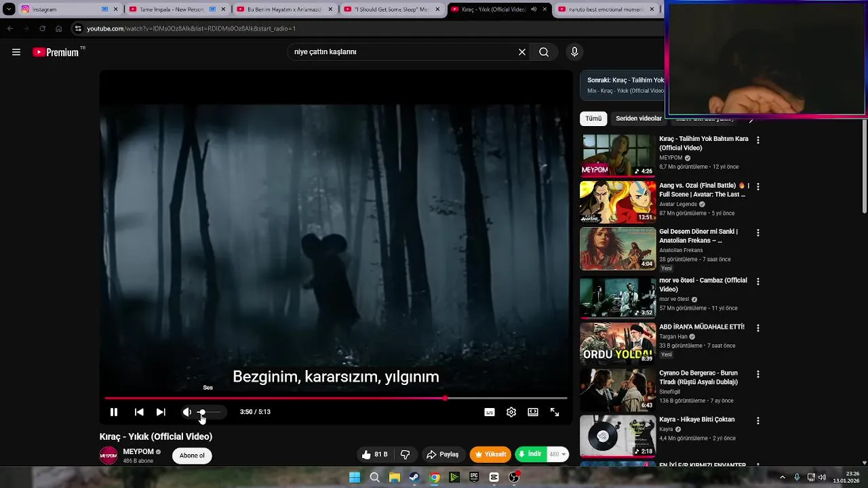Open Epic Games Launcher from taskbar
This screenshot has height=488, width=868.
(474, 477)
